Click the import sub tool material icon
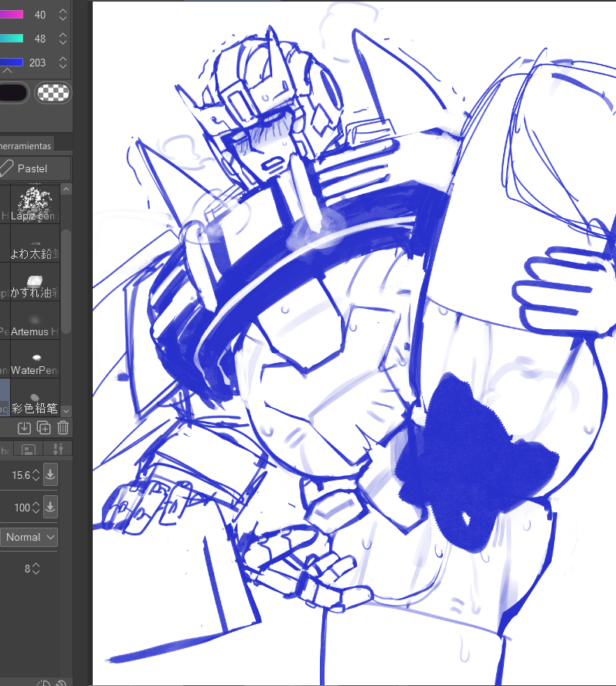 pos(24,427)
